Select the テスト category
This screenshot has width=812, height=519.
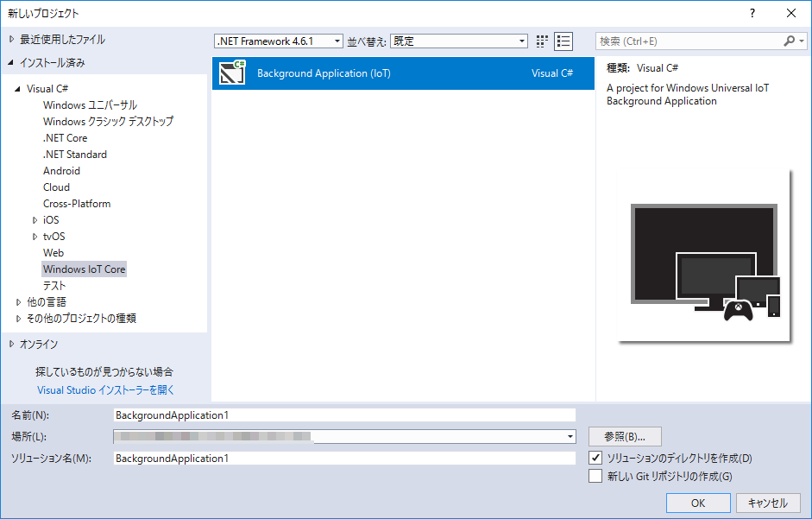point(54,286)
